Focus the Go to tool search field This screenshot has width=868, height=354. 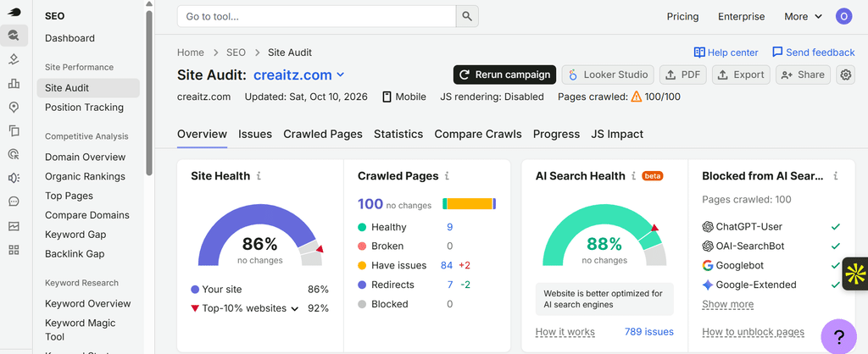(x=317, y=17)
